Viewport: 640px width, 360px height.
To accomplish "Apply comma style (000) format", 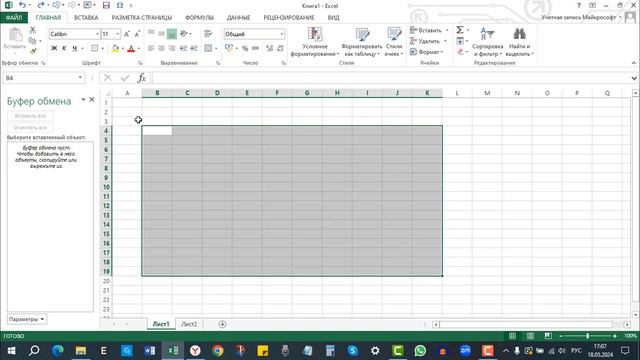I will pos(256,48).
